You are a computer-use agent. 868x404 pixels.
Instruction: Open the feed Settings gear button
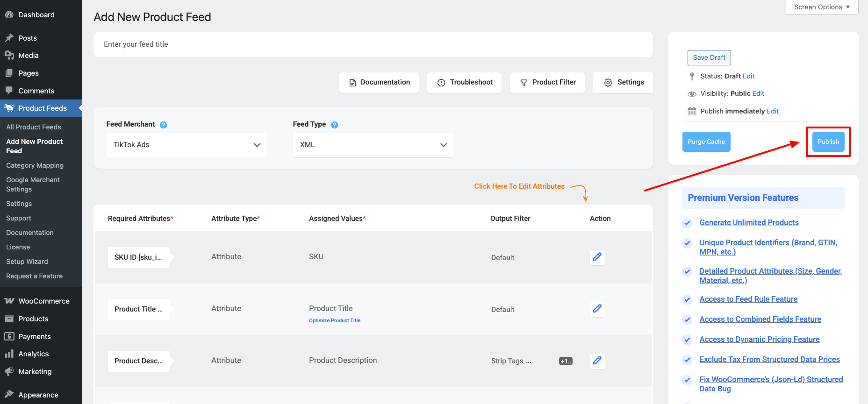click(x=623, y=83)
